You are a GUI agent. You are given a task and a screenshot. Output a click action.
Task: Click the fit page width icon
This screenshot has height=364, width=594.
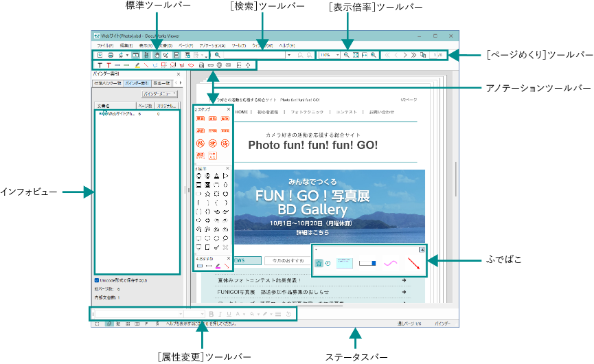[365, 55]
